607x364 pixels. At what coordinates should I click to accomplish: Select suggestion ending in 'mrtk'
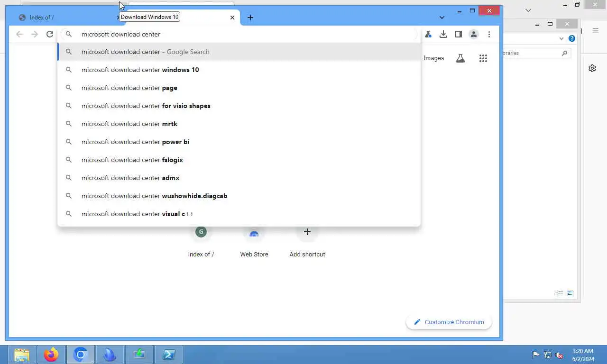click(x=239, y=124)
